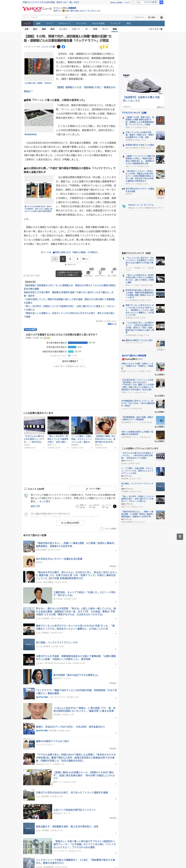Click the scroll-to-top arrow button
This screenshot has height=868, width=186.
[x=180, y=537]
